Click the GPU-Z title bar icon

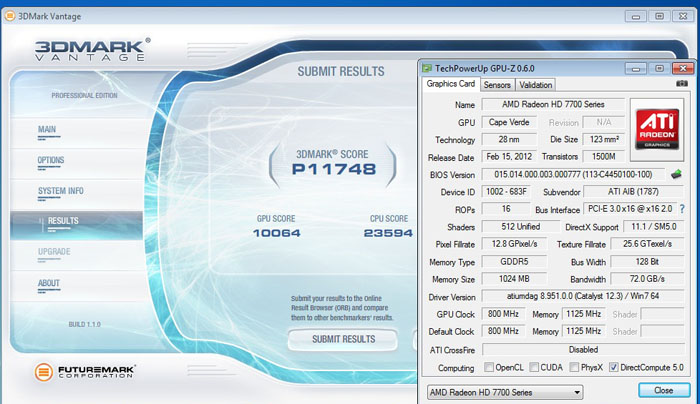pos(427,68)
